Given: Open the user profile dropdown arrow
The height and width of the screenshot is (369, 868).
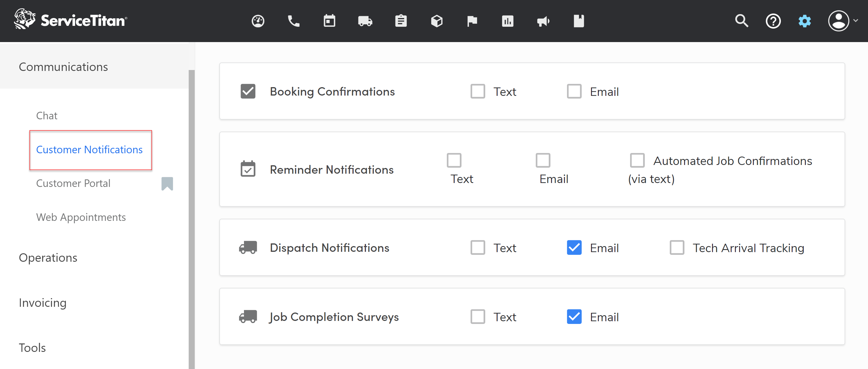Looking at the screenshot, I should click(x=856, y=21).
